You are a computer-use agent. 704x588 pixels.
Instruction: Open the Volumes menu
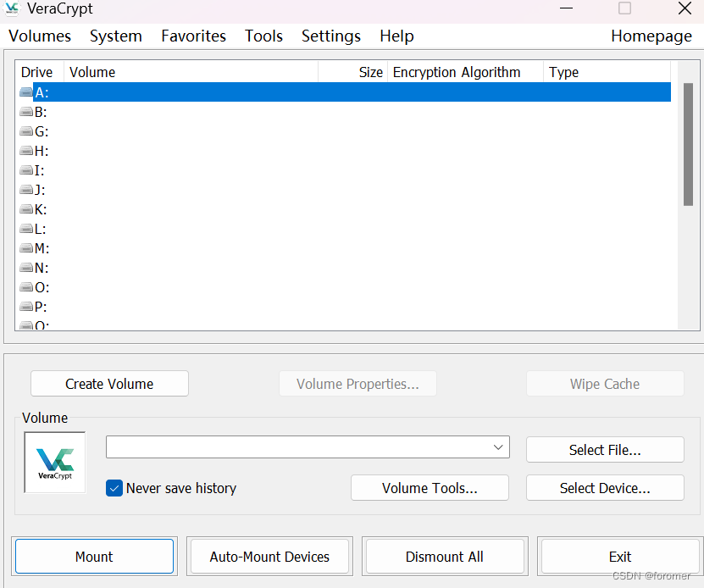40,36
